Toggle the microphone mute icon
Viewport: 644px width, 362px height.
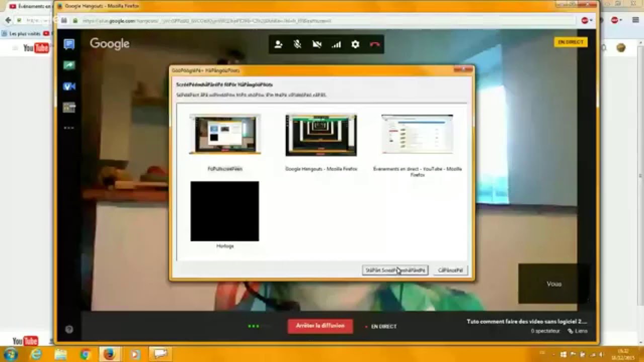click(297, 44)
